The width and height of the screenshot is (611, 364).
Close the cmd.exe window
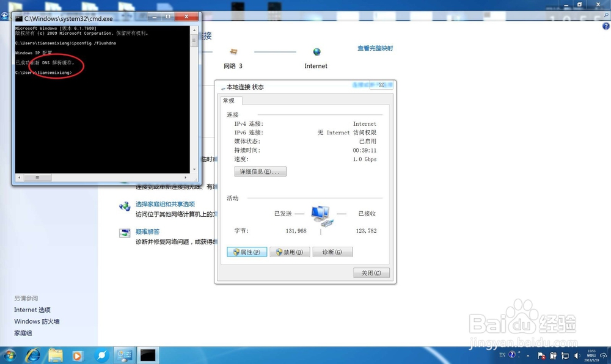[186, 16]
